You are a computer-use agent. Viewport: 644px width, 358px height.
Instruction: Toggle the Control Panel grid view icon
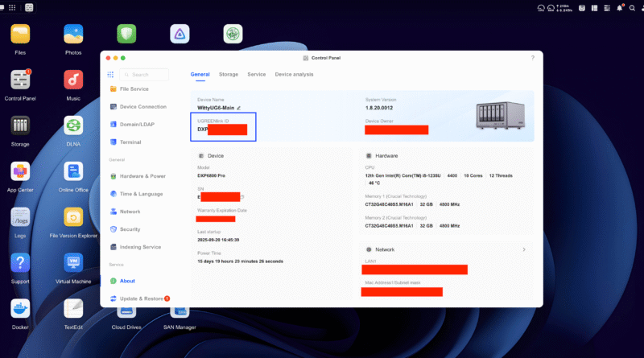[111, 75]
